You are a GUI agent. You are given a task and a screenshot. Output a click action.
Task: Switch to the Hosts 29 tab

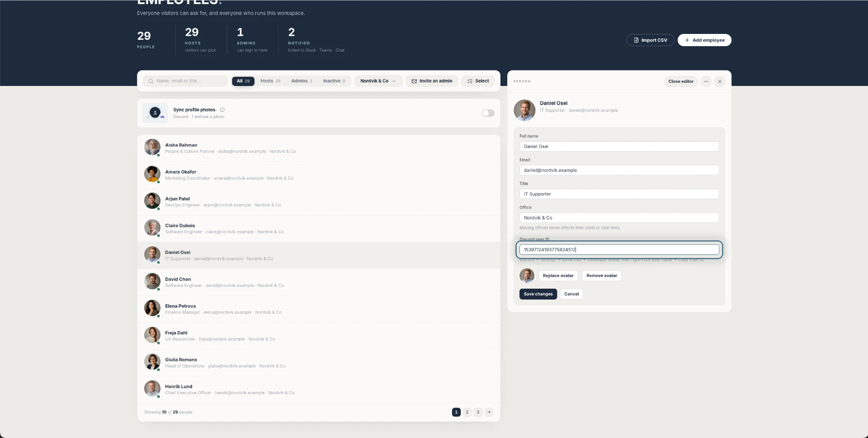click(270, 81)
